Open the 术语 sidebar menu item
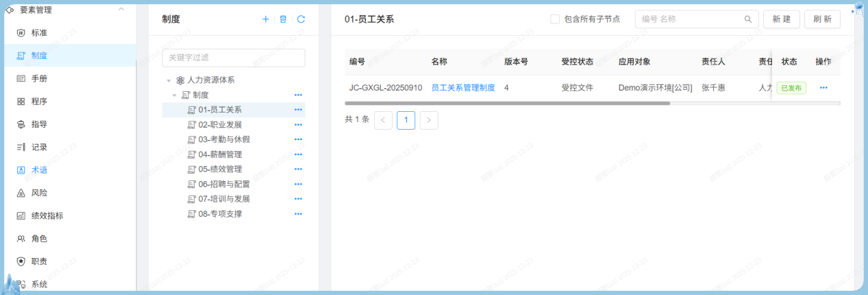Image resolution: width=868 pixels, height=295 pixels. 70,169
